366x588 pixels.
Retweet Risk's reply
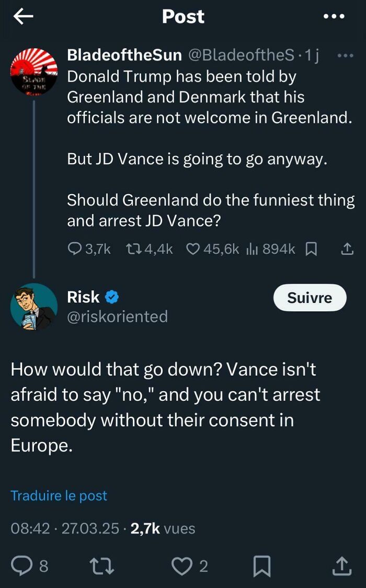tap(102, 566)
